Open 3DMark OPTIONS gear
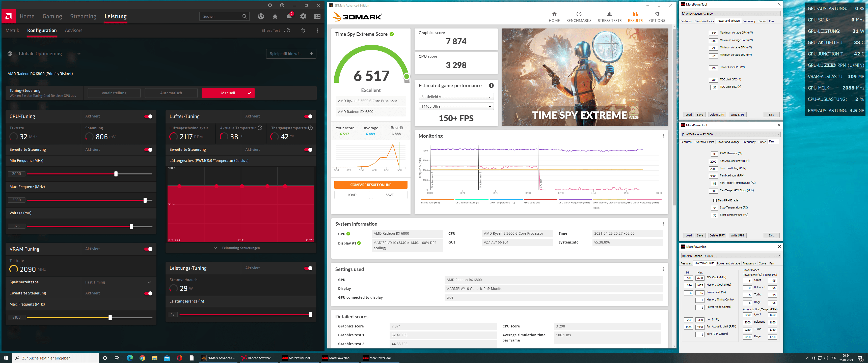 click(x=657, y=16)
